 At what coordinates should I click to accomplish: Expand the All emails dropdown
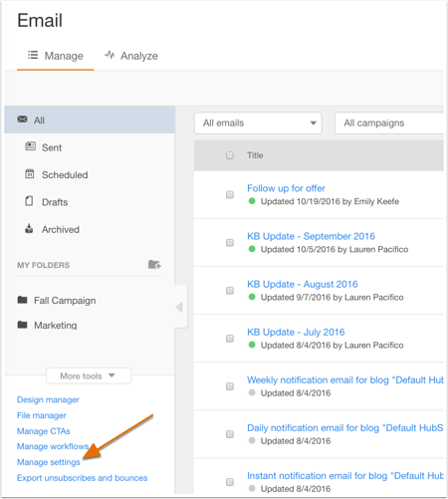[x=258, y=124]
